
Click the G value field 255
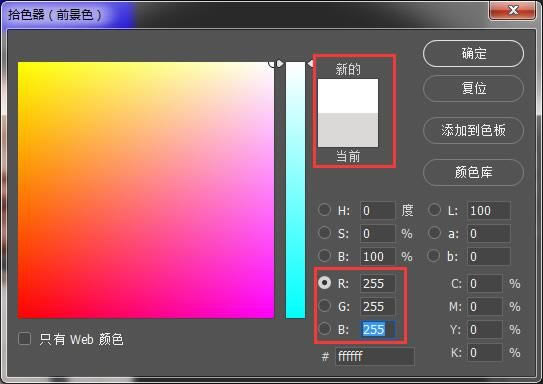[x=377, y=306]
